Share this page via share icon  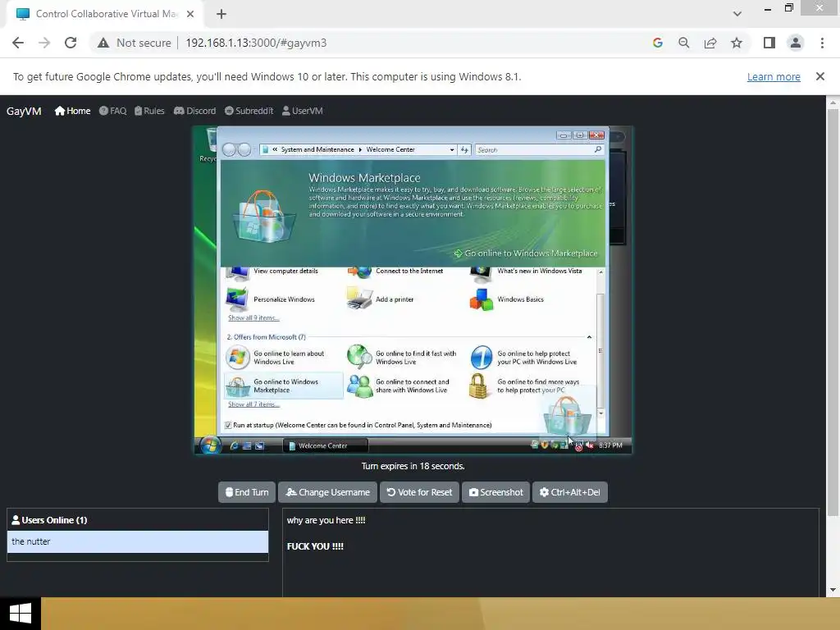(x=710, y=43)
